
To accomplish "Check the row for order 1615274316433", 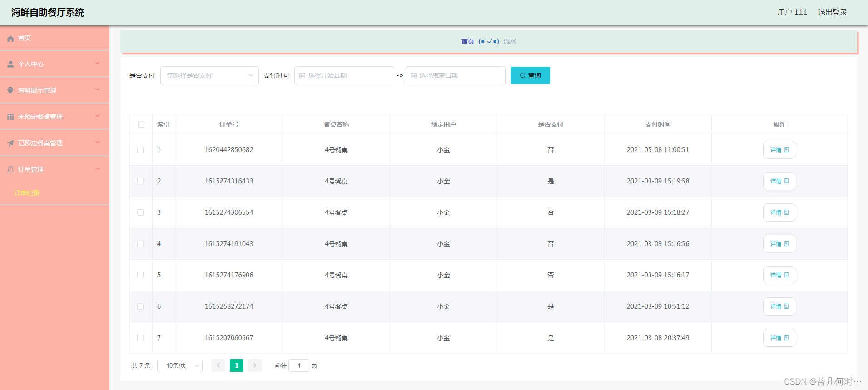I will click(x=140, y=181).
